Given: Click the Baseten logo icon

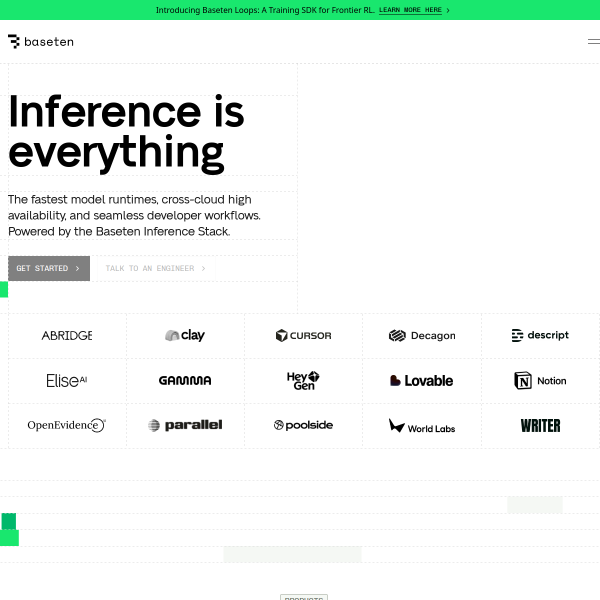Looking at the screenshot, I should (14, 41).
